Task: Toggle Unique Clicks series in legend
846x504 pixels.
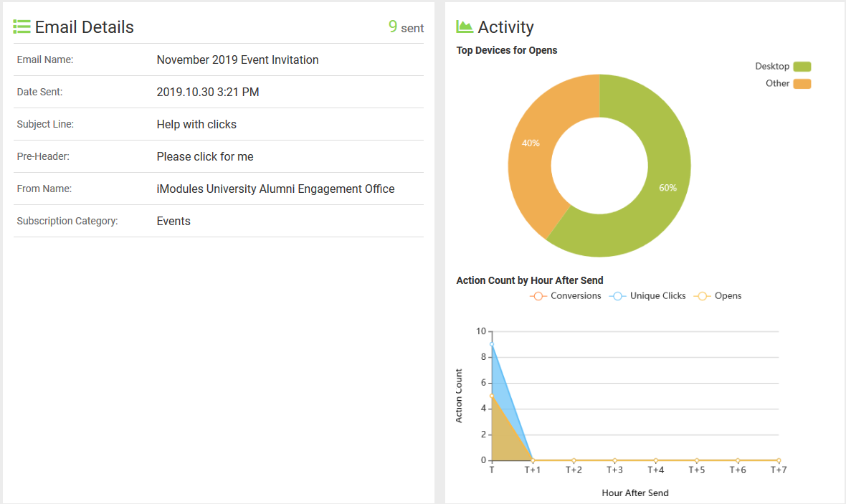Action: 647,296
